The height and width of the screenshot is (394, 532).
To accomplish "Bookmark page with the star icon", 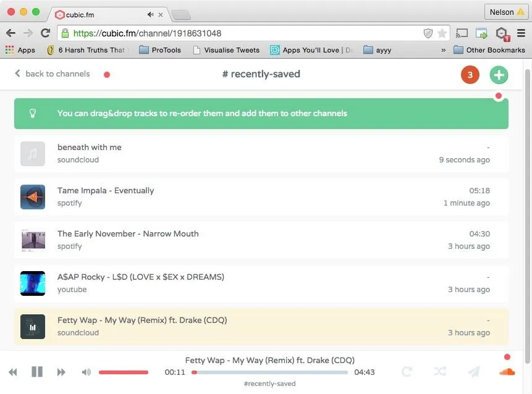I will [x=442, y=33].
